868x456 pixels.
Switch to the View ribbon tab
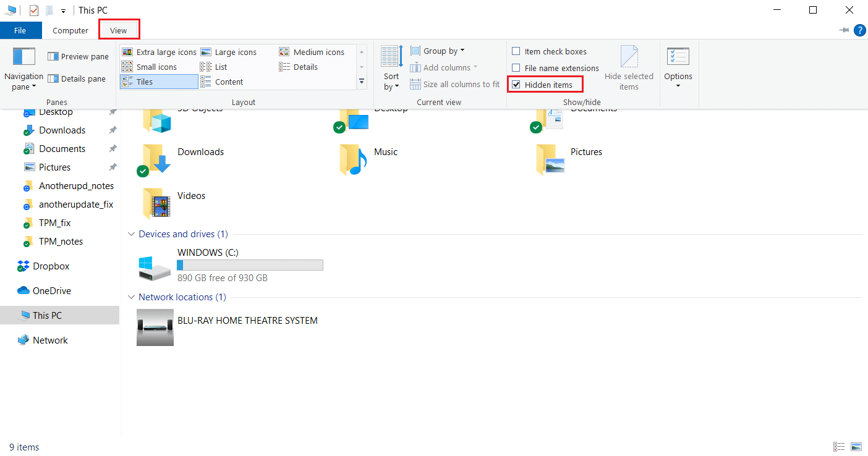tap(119, 30)
